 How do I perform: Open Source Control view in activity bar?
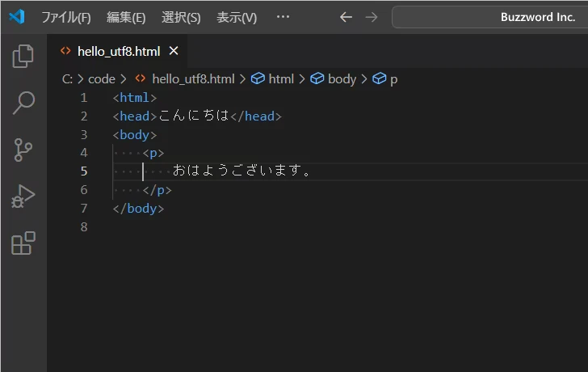click(23, 150)
